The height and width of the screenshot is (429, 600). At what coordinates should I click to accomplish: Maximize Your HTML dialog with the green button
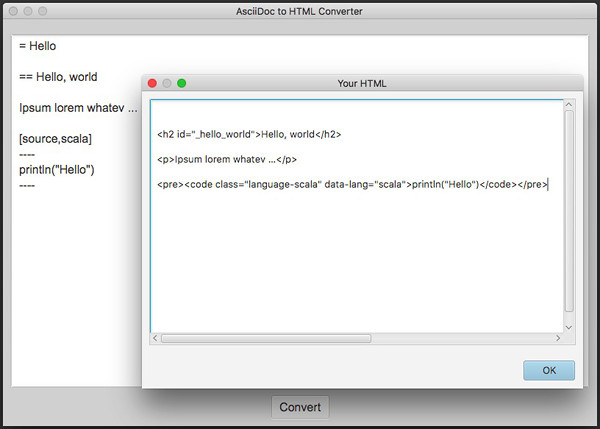(x=182, y=83)
